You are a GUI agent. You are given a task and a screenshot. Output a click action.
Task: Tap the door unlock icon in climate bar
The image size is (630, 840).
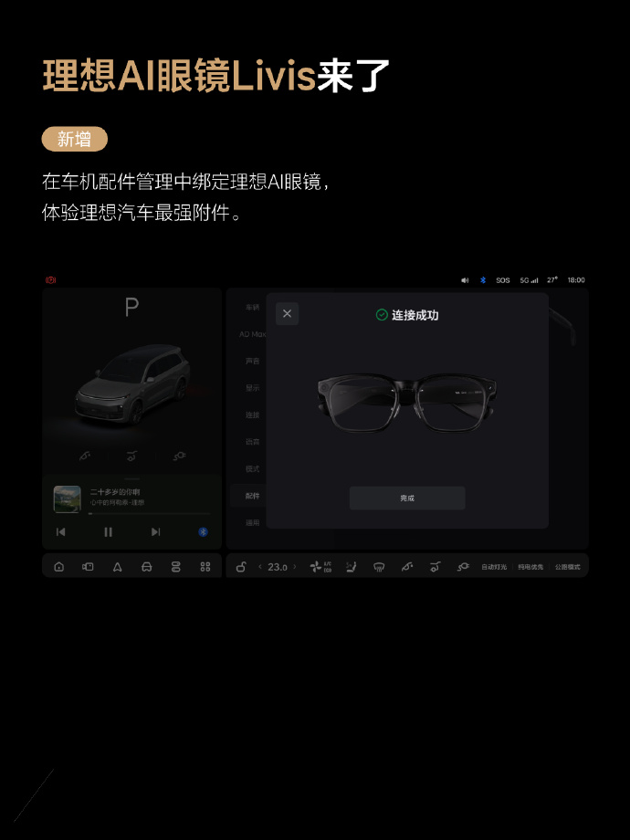tap(241, 567)
